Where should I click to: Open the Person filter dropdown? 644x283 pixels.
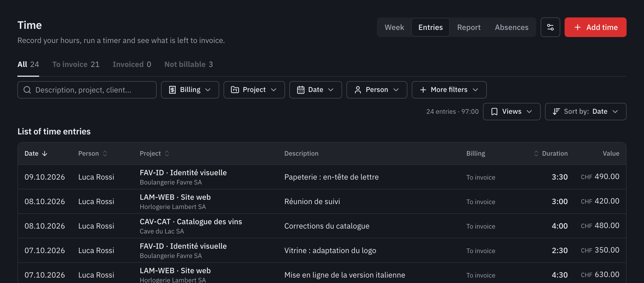pos(377,90)
